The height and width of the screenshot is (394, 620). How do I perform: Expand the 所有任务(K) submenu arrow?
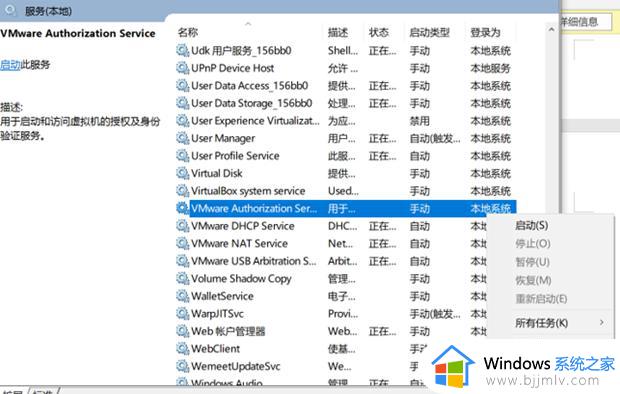pyautogui.click(x=601, y=323)
